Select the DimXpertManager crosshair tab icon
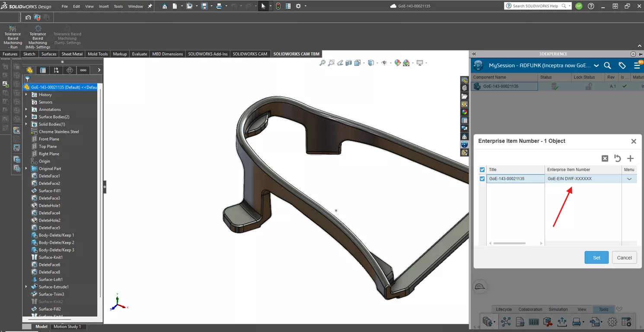 coord(70,70)
